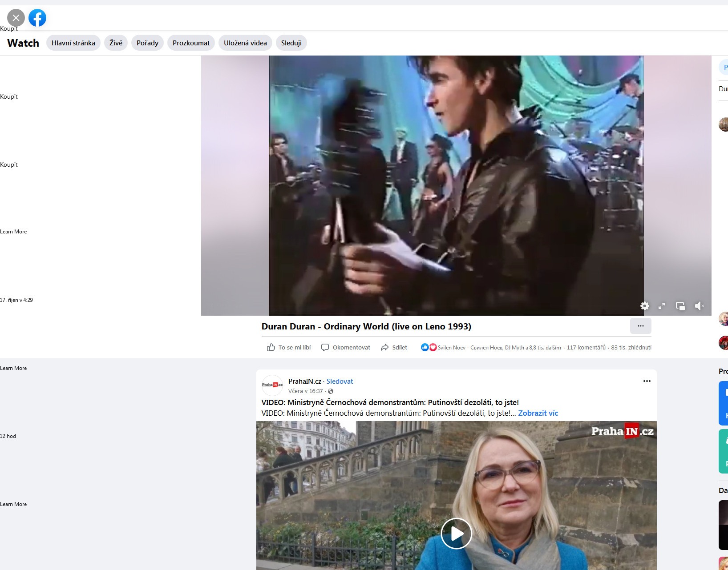The width and height of the screenshot is (728, 570).
Task: Share the video using Sdílet
Action: [x=394, y=347]
